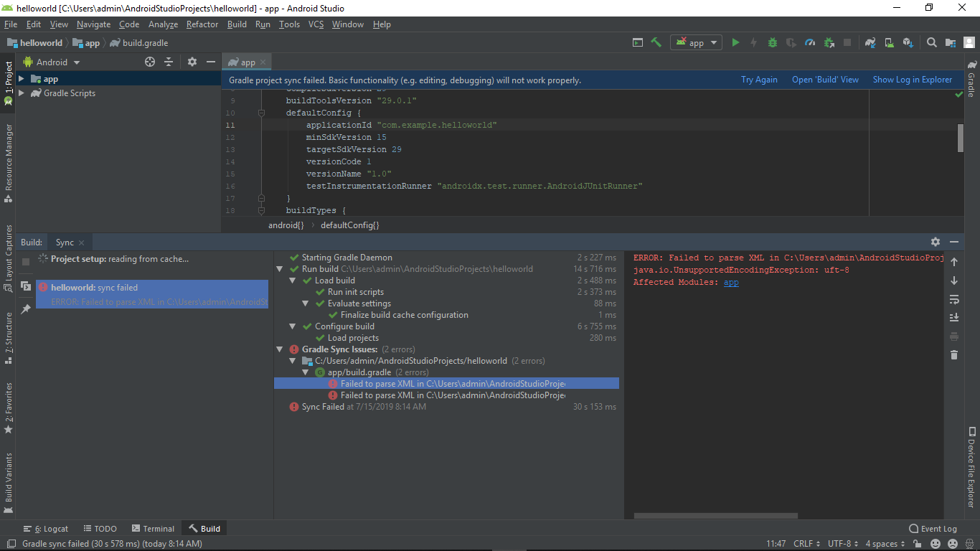
Task: Click Collapse All icon in Project panel
Action: [169, 62]
